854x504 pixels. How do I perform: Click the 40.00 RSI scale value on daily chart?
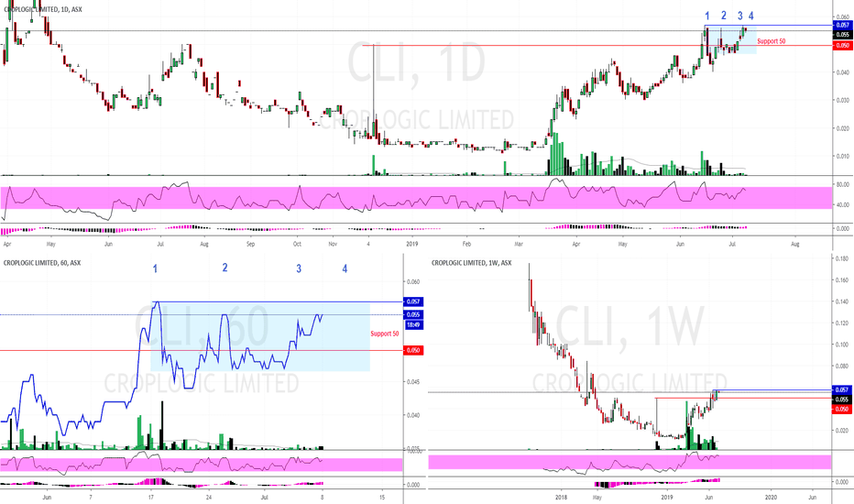pyautogui.click(x=843, y=205)
